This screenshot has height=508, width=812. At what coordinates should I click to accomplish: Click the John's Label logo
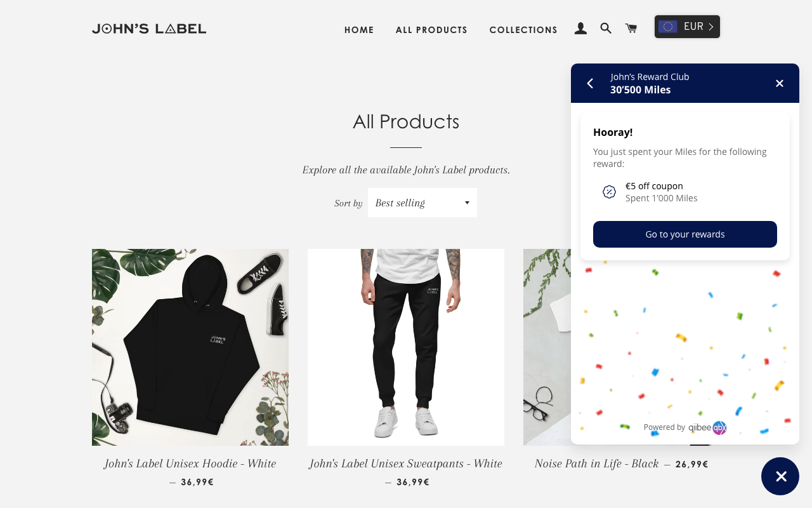[x=149, y=29]
